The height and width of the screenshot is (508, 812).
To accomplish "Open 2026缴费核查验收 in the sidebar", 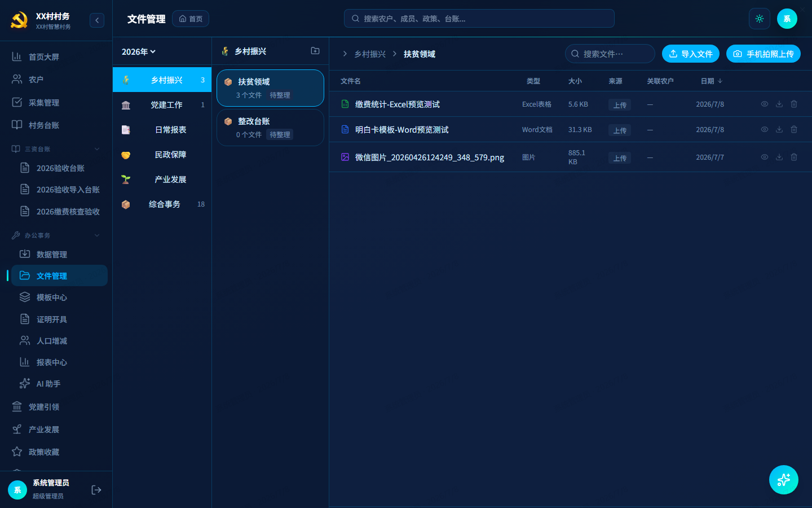I will click(x=60, y=212).
